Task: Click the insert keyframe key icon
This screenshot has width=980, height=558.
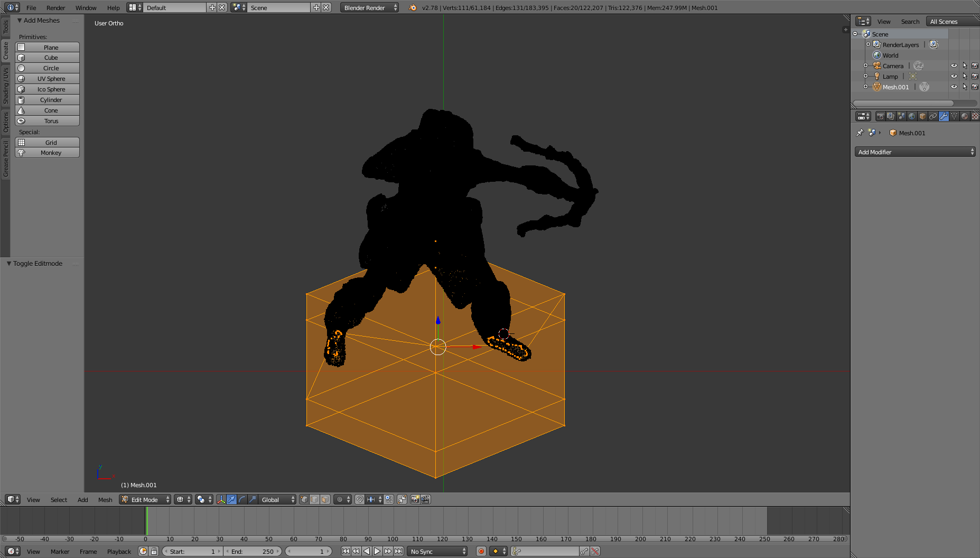Action: pos(584,551)
